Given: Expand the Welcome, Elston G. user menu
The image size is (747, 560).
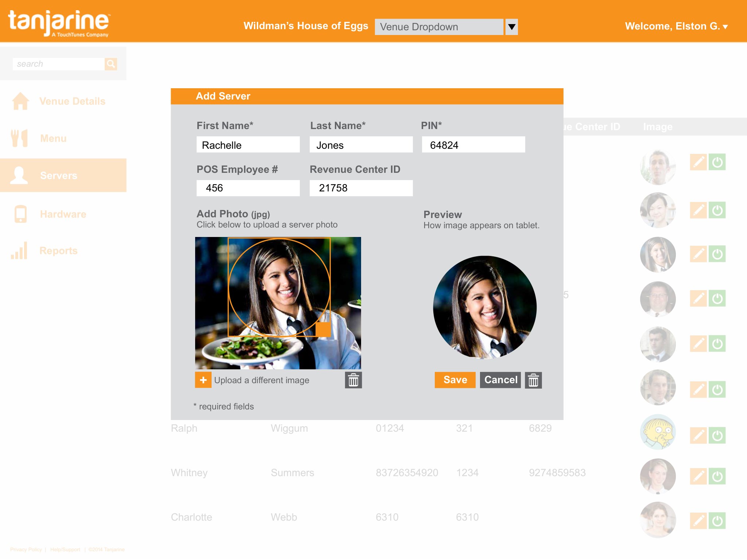Looking at the screenshot, I should [677, 26].
